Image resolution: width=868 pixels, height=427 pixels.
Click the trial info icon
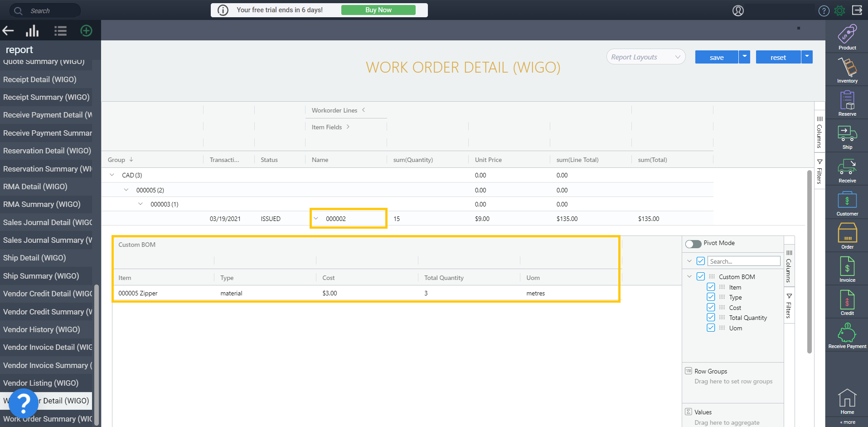click(x=223, y=10)
